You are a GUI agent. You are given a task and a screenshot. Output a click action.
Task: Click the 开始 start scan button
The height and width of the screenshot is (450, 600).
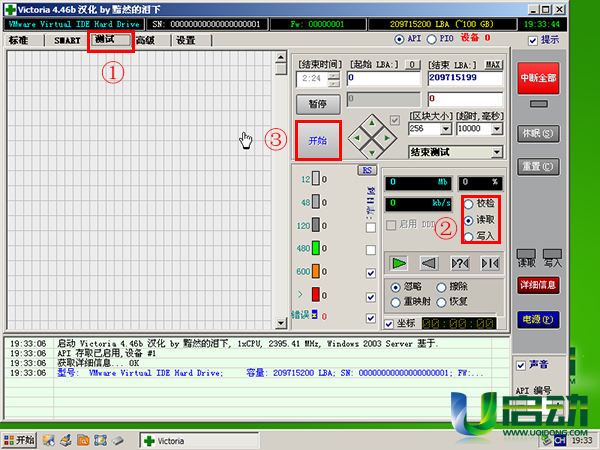318,141
